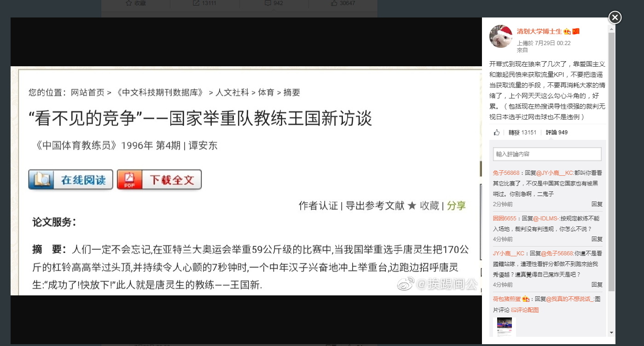644x346 pixels.
Task: Click the 收藏 star icon in top bar
Action: 129,3
